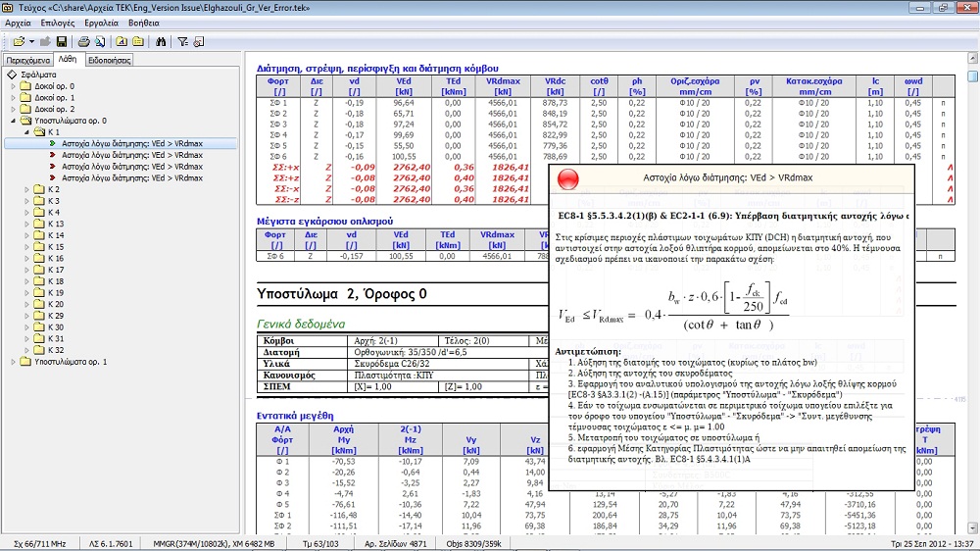Screen dimensions: 980x551
Task: Open the dropdown arrow beside the open-file icon
Action: point(31,42)
